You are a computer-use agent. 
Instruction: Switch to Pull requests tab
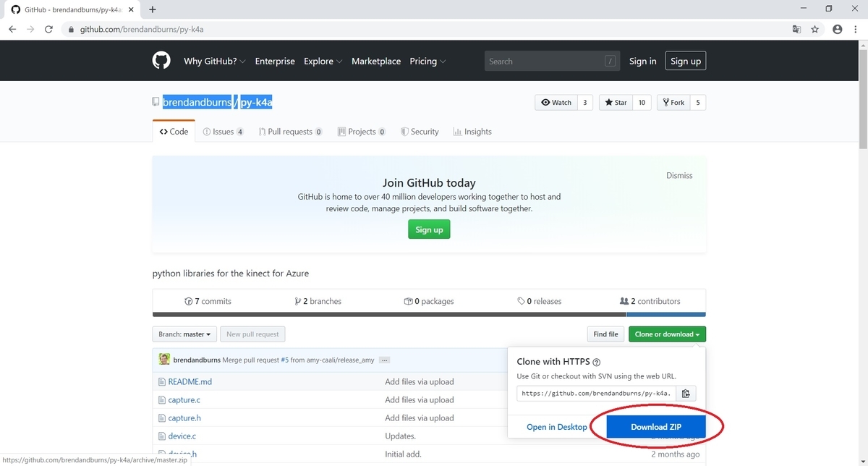pyautogui.click(x=291, y=132)
